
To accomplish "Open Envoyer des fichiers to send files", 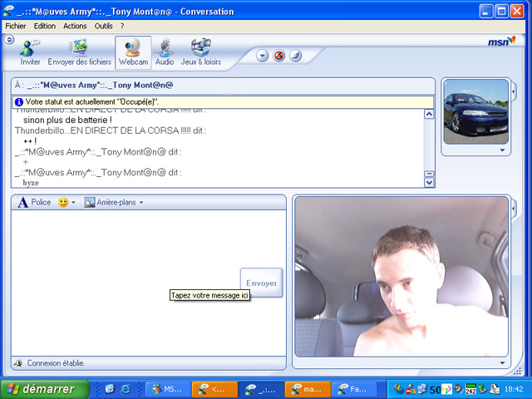I will (80, 52).
